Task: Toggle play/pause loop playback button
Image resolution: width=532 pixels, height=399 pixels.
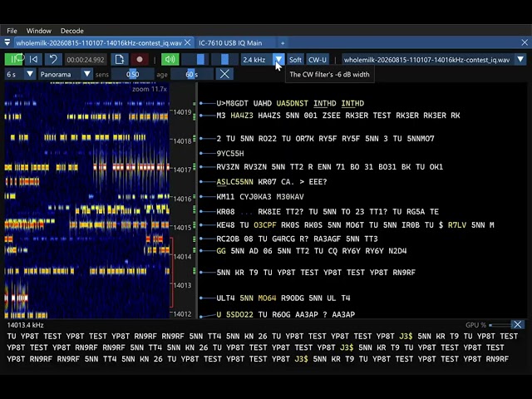Action: pyautogui.click(x=14, y=59)
